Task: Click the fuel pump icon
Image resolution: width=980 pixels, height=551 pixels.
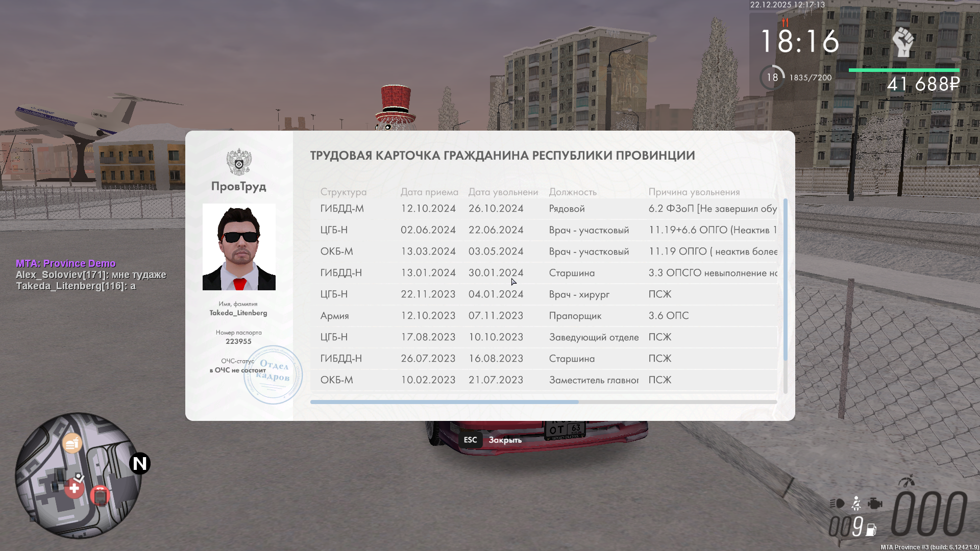Action: point(871,530)
